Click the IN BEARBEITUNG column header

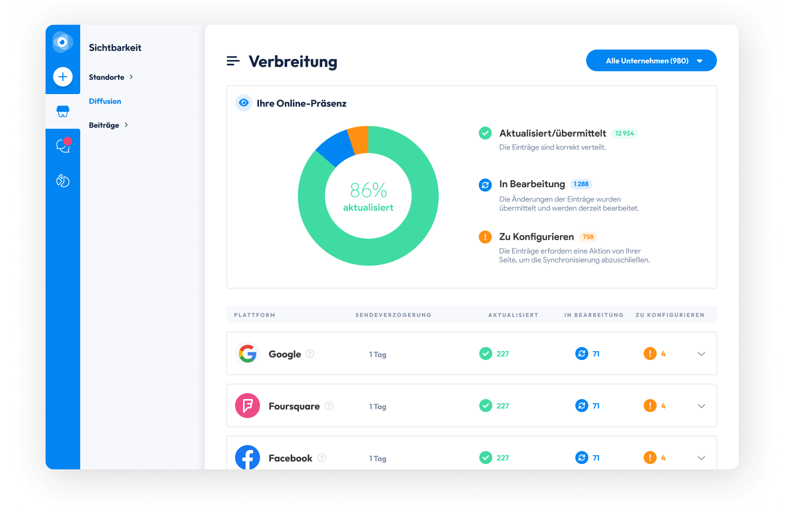pos(594,315)
